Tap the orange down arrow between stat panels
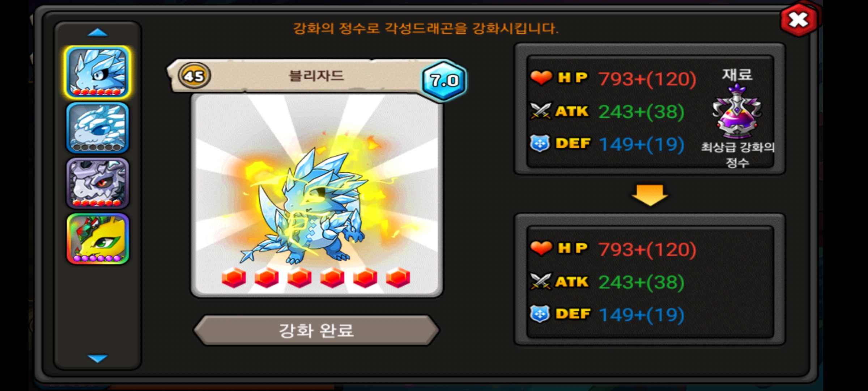Image resolution: width=868 pixels, height=391 pixels. point(650,195)
